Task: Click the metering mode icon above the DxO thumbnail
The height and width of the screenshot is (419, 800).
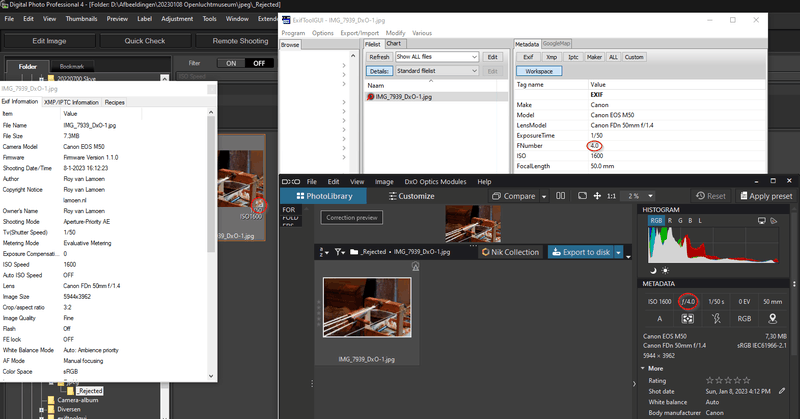Action: coord(415,266)
